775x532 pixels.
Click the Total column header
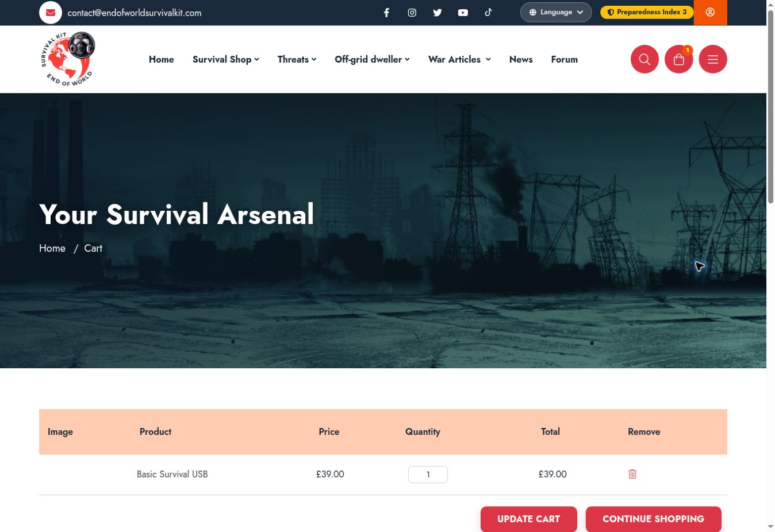(550, 431)
